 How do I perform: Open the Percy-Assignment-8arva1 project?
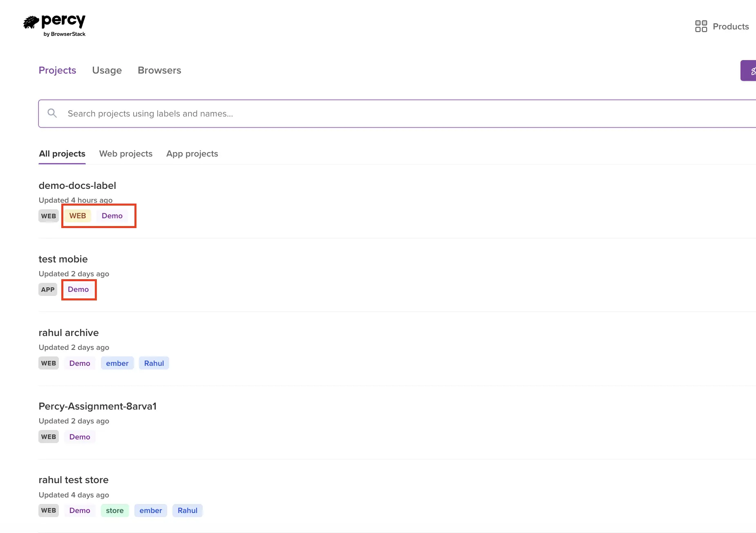97,406
